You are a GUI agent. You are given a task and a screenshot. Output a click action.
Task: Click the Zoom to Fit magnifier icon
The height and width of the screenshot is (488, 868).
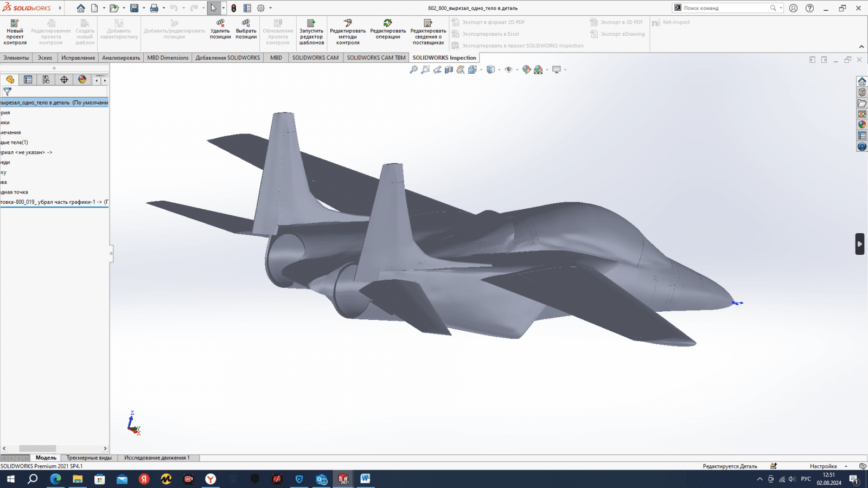413,70
